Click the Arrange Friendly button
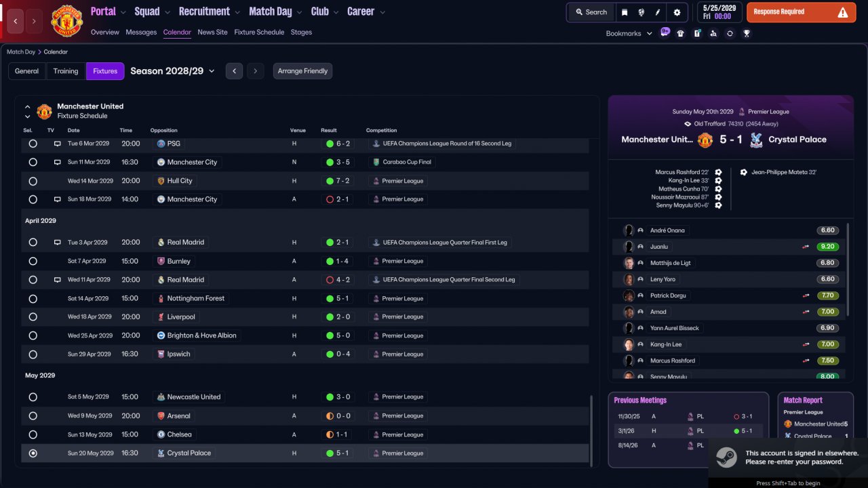 (302, 71)
